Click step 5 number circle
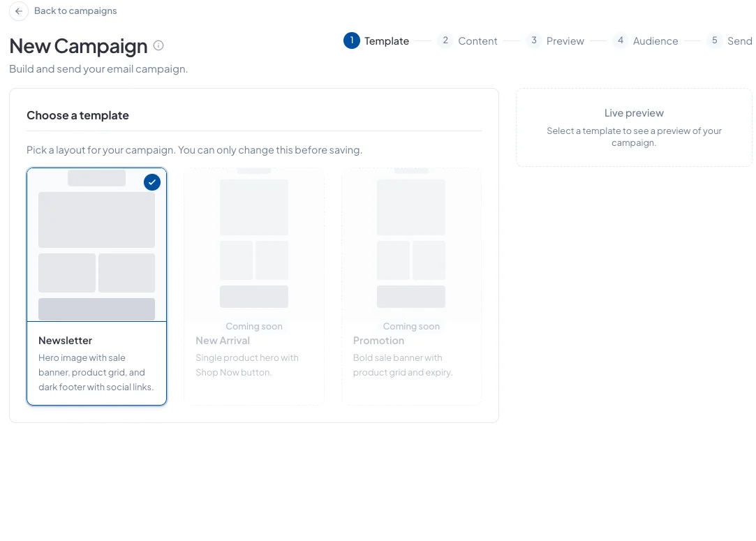The image size is (756, 541). coord(715,40)
